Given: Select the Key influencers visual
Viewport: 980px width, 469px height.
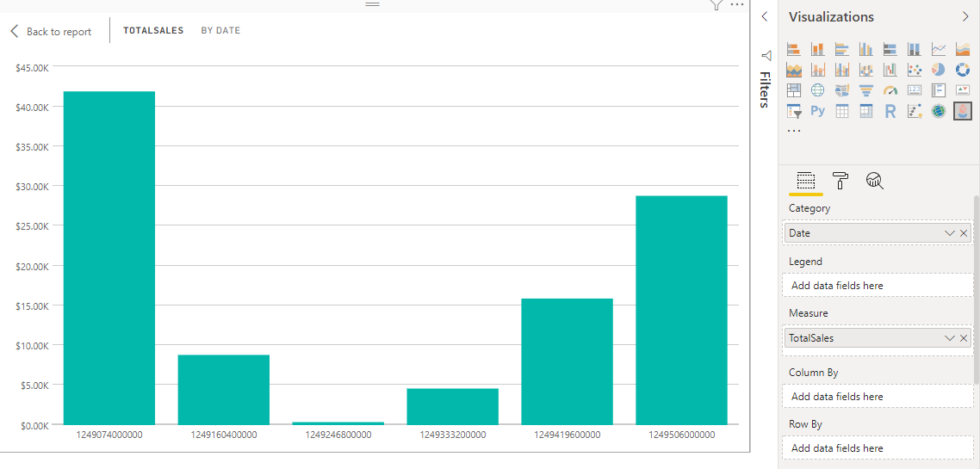Looking at the screenshot, I should click(x=915, y=112).
